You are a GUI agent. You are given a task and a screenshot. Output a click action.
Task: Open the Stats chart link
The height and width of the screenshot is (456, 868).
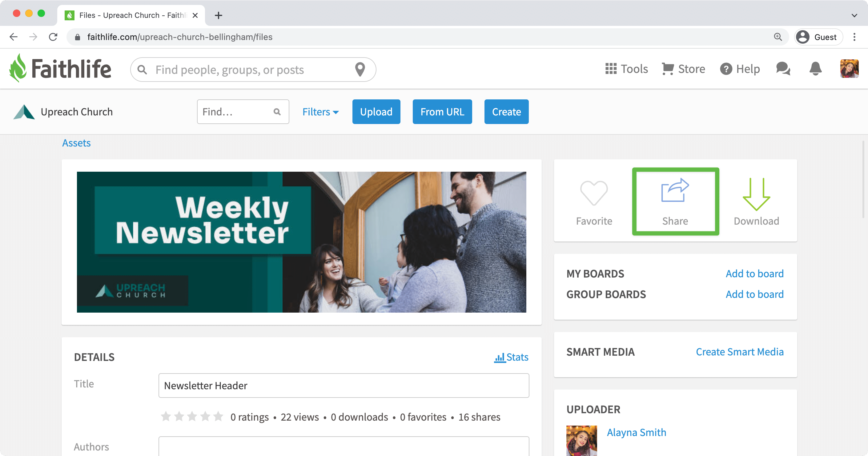[511, 357]
